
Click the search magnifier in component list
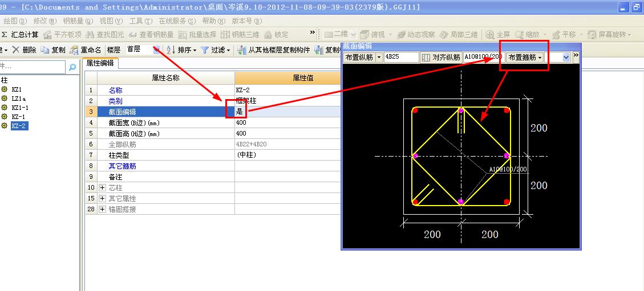coord(72,67)
